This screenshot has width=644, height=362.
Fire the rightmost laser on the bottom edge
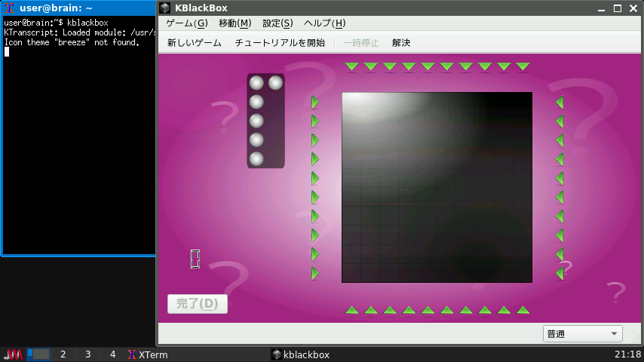(523, 310)
